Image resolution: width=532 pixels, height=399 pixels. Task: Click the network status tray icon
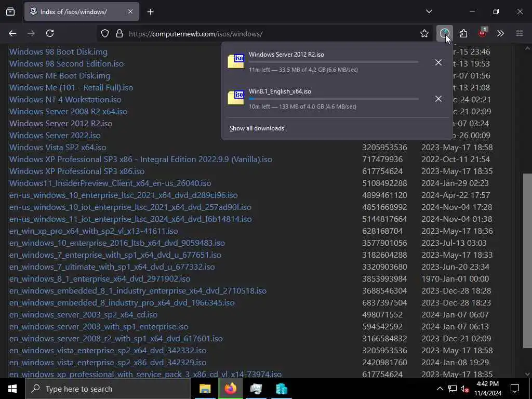click(x=453, y=389)
